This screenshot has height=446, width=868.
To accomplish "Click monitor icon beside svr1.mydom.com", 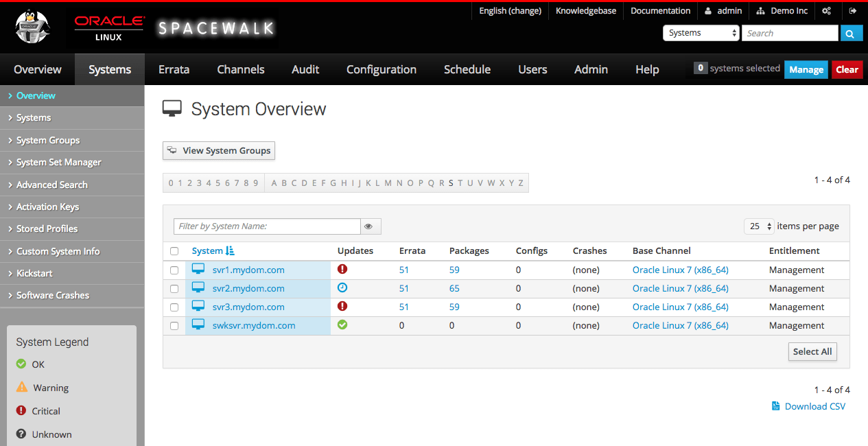I will (x=198, y=269).
